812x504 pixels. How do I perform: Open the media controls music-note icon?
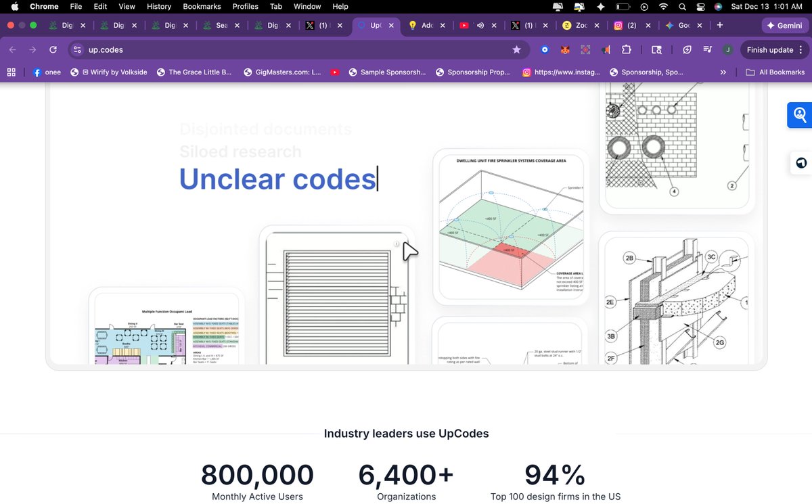coord(707,50)
